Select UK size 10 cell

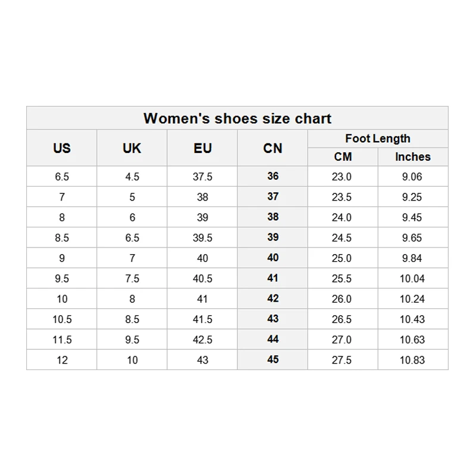132,360
